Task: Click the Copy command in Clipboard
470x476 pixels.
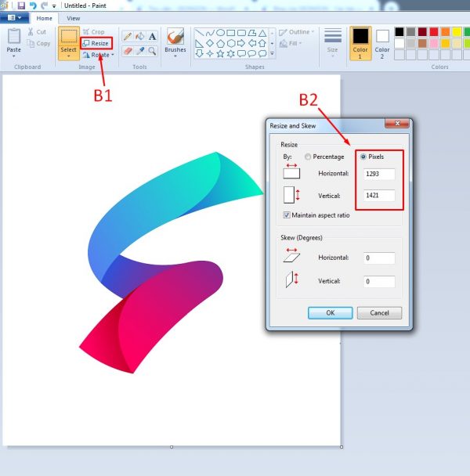Action: (x=38, y=43)
